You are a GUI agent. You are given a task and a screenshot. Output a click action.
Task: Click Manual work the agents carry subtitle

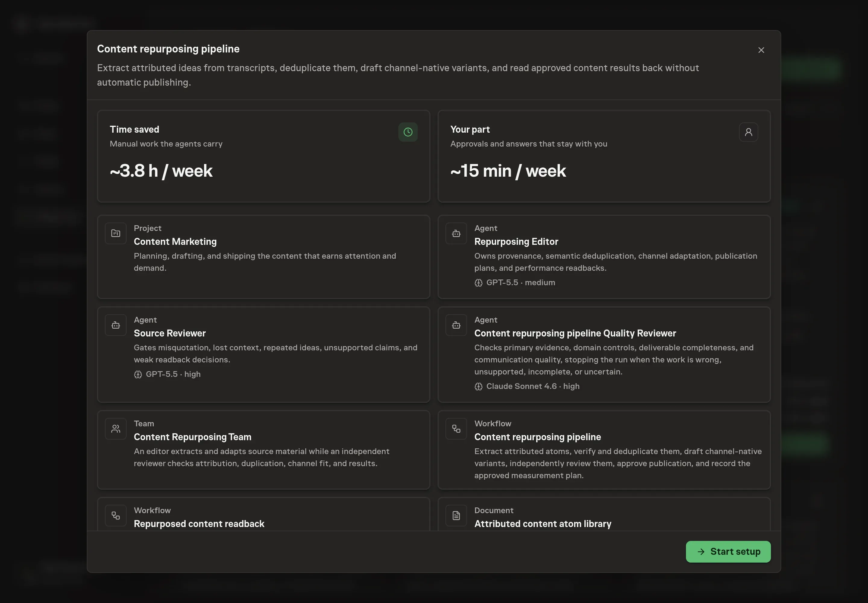(x=166, y=144)
